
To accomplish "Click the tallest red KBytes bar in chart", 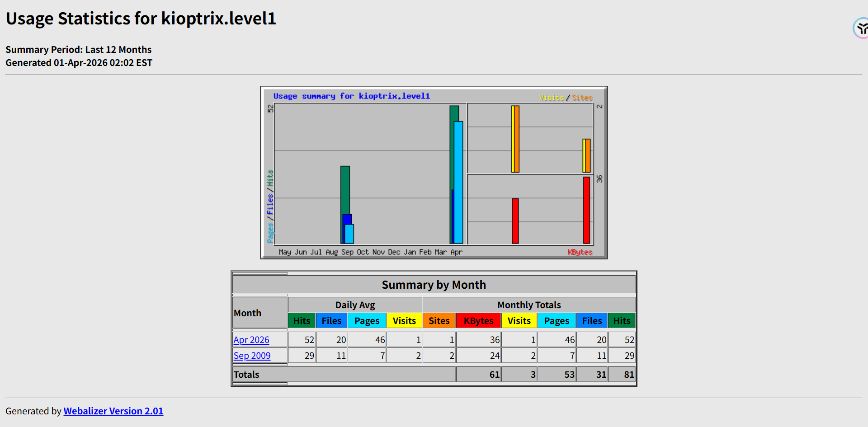I will click(586, 210).
